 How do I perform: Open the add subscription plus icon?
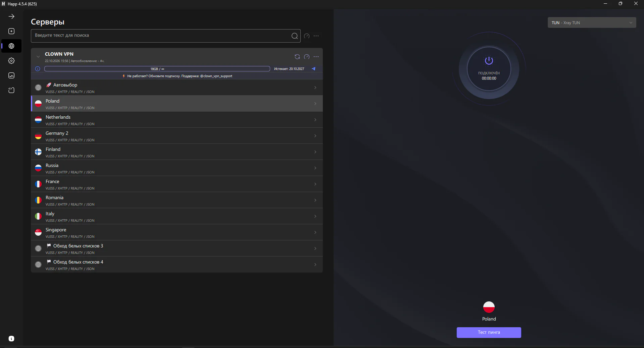click(x=11, y=31)
